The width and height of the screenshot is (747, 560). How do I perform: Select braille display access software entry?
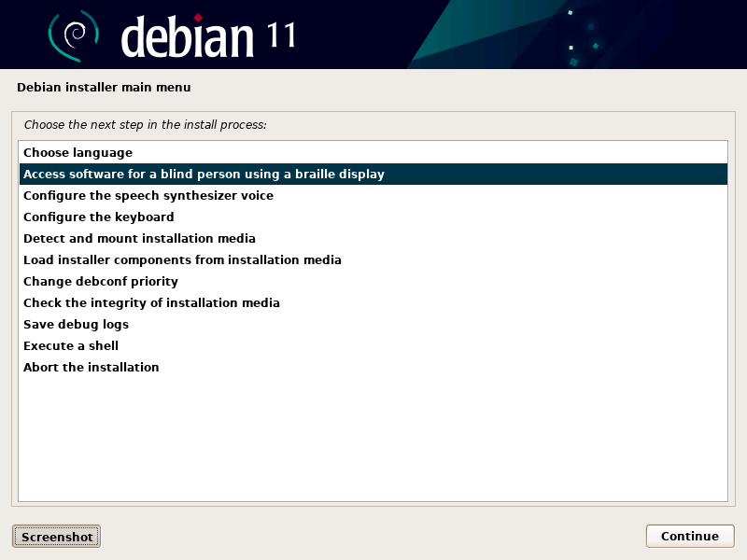click(373, 174)
